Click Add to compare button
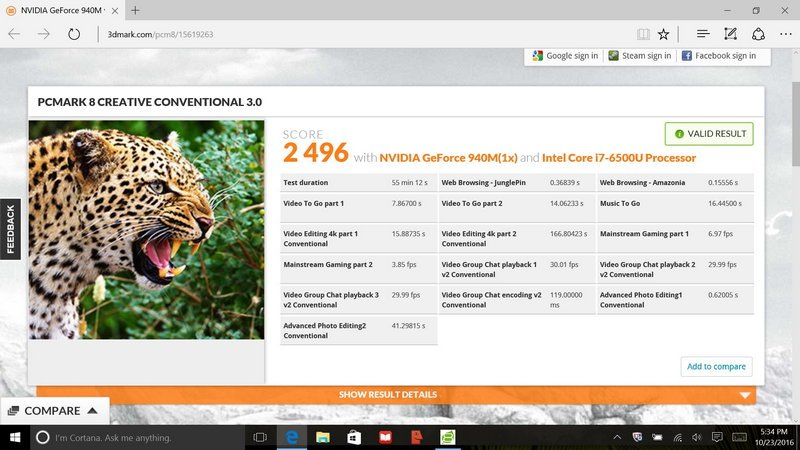The height and width of the screenshot is (450, 800). click(x=716, y=367)
